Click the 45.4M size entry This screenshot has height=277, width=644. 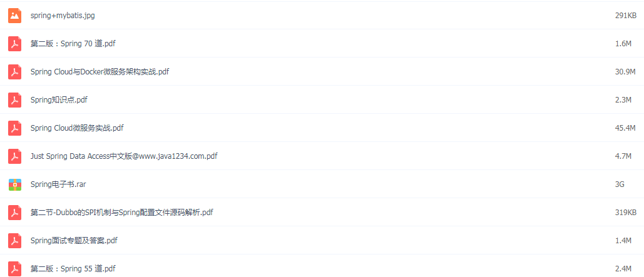625,128
